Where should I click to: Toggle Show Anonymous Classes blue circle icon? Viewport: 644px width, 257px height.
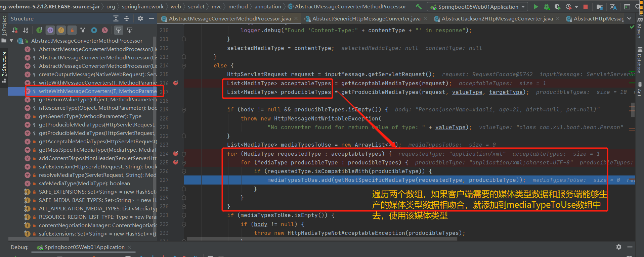94,30
